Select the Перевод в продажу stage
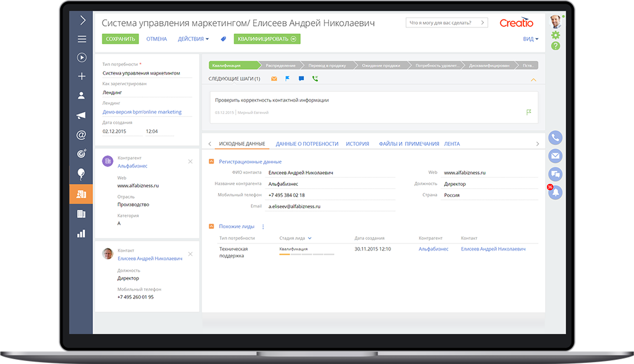This screenshot has width=634, height=364. (x=327, y=65)
